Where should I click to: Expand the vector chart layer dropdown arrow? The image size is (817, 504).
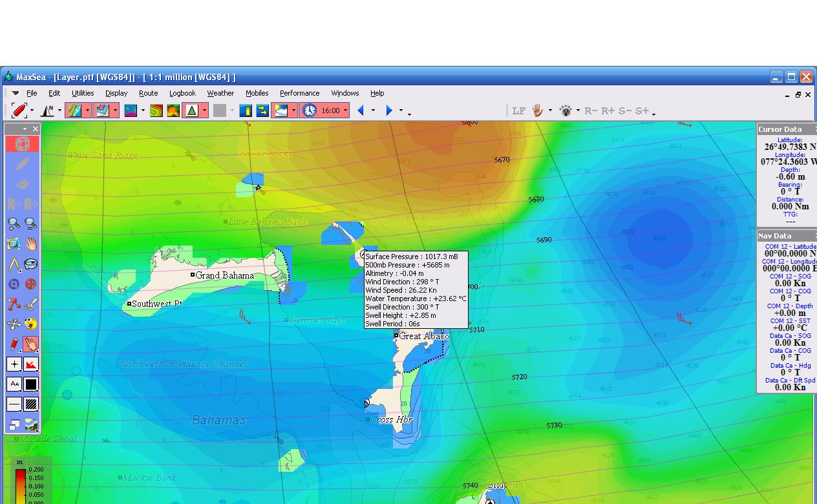(115, 110)
